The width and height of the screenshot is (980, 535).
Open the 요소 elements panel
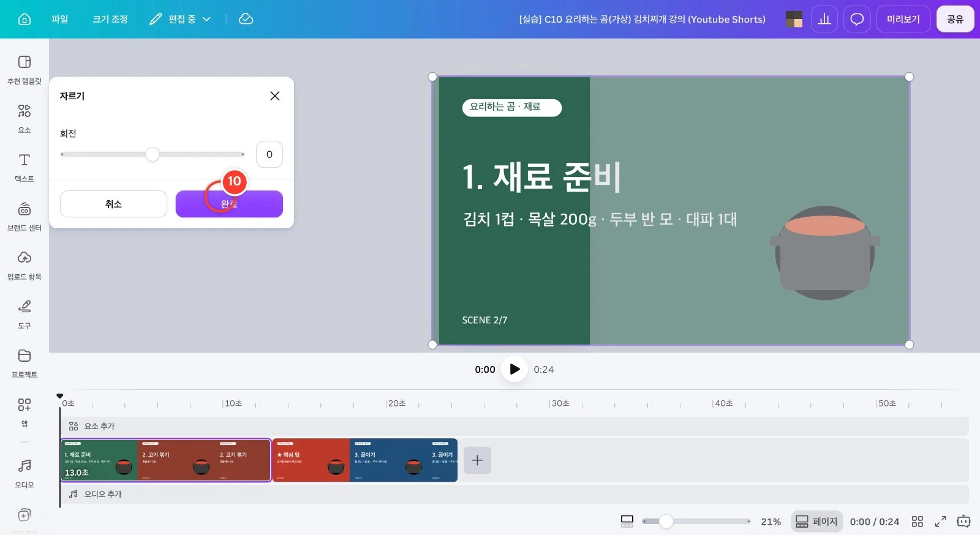[24, 119]
